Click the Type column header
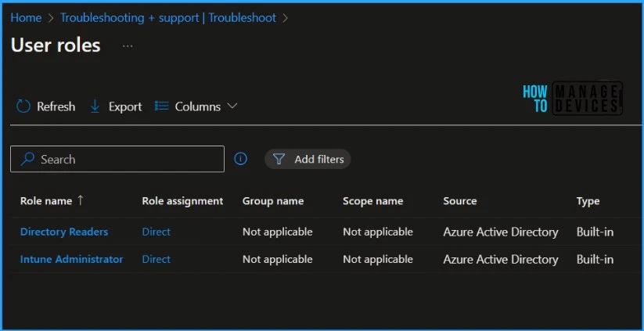The width and height of the screenshot is (644, 331). (588, 201)
